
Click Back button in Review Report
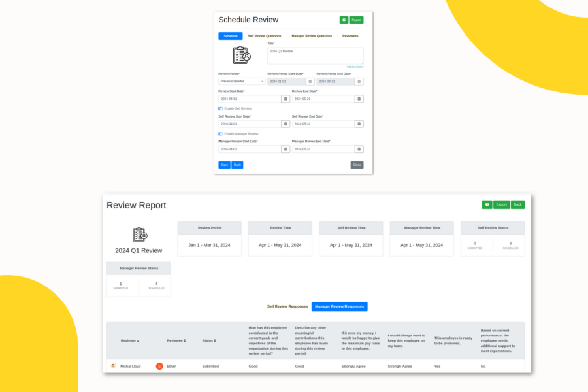tap(517, 204)
